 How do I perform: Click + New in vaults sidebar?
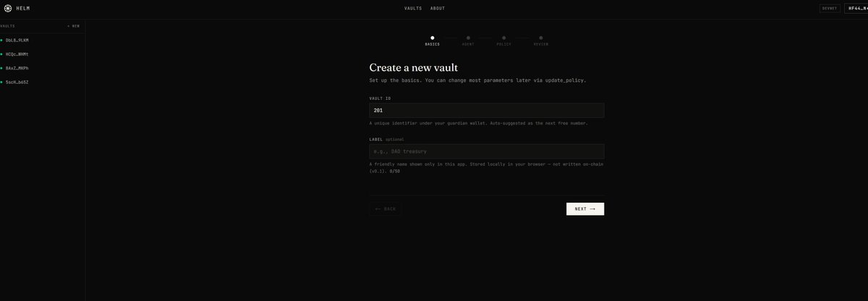[73, 25]
